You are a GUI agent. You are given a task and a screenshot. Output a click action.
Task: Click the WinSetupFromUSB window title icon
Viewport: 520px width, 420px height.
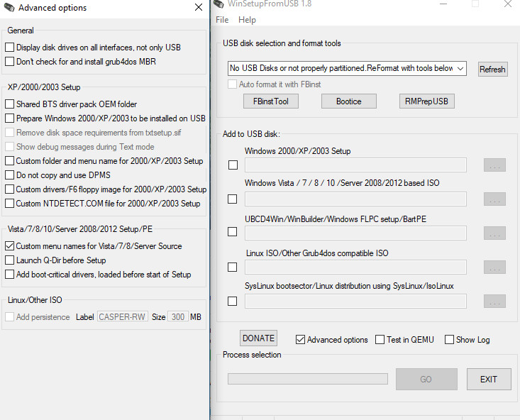coord(218,4)
